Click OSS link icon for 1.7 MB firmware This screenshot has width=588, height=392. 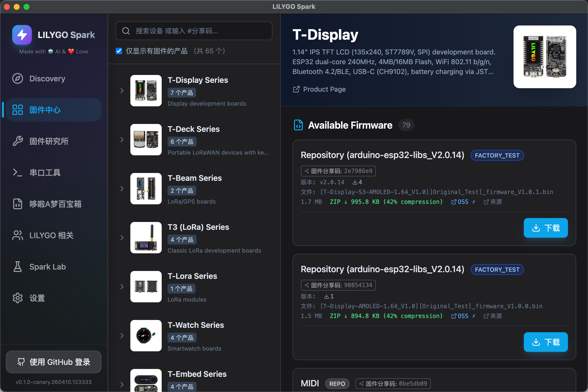454,202
